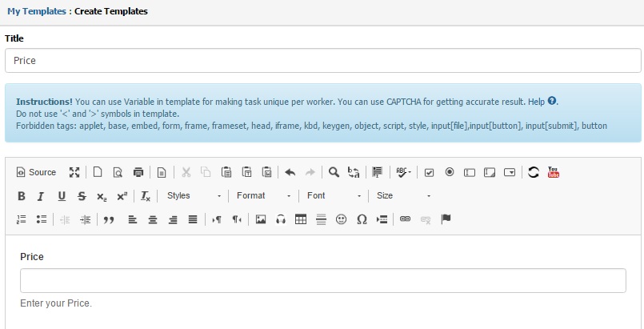Open the content Templates icon
The width and height of the screenshot is (644, 329).
point(162,172)
